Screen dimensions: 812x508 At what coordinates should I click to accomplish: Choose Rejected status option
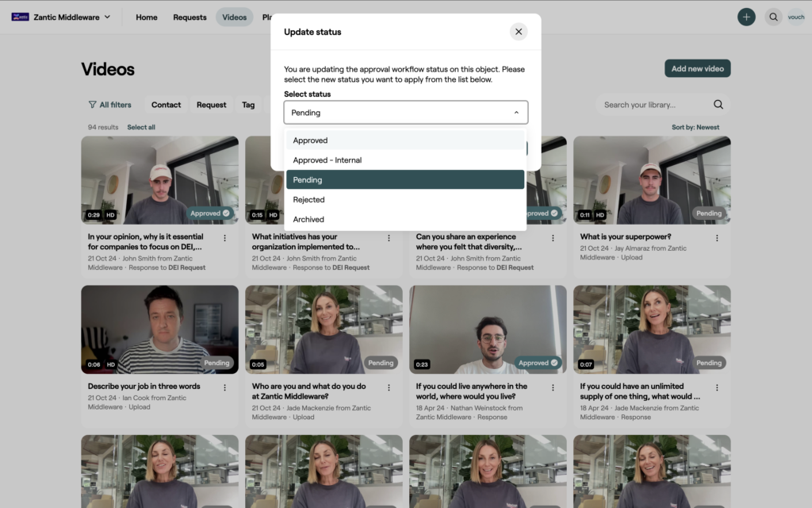coord(405,199)
